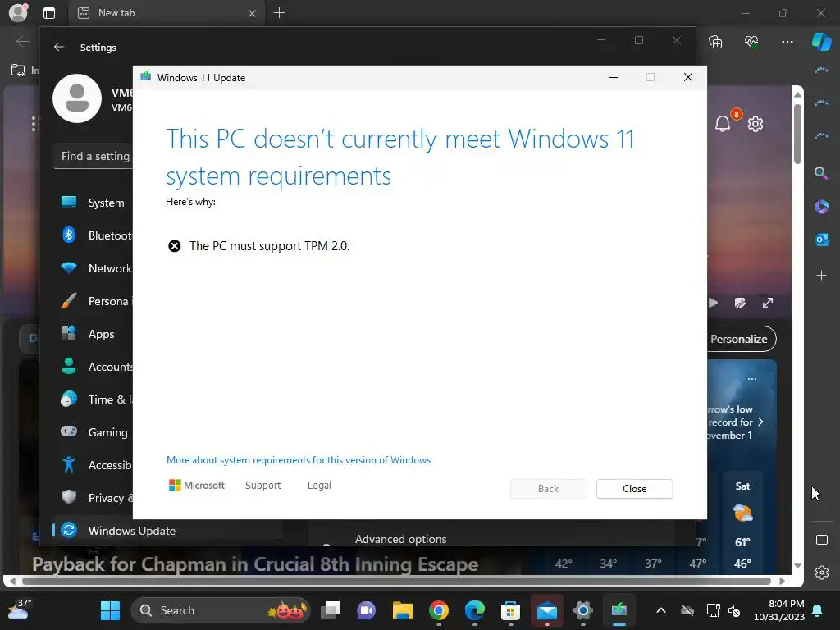Close the Windows 11 Update dialog with Close button
The height and width of the screenshot is (630, 840).
coord(634,489)
